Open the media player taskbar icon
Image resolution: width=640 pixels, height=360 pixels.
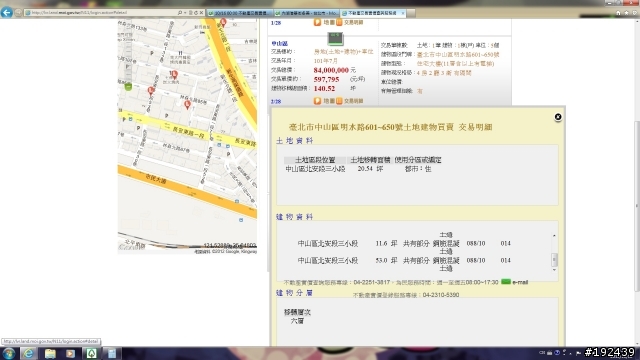pos(70,353)
